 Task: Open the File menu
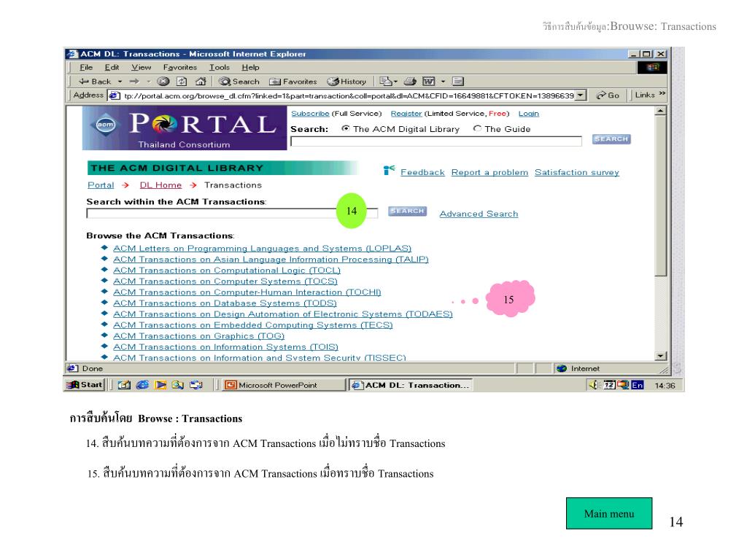tap(86, 68)
